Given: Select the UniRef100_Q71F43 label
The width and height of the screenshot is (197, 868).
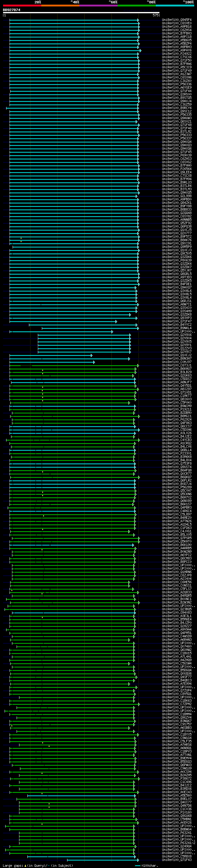Looking at the screenshot, I should 177,860.
